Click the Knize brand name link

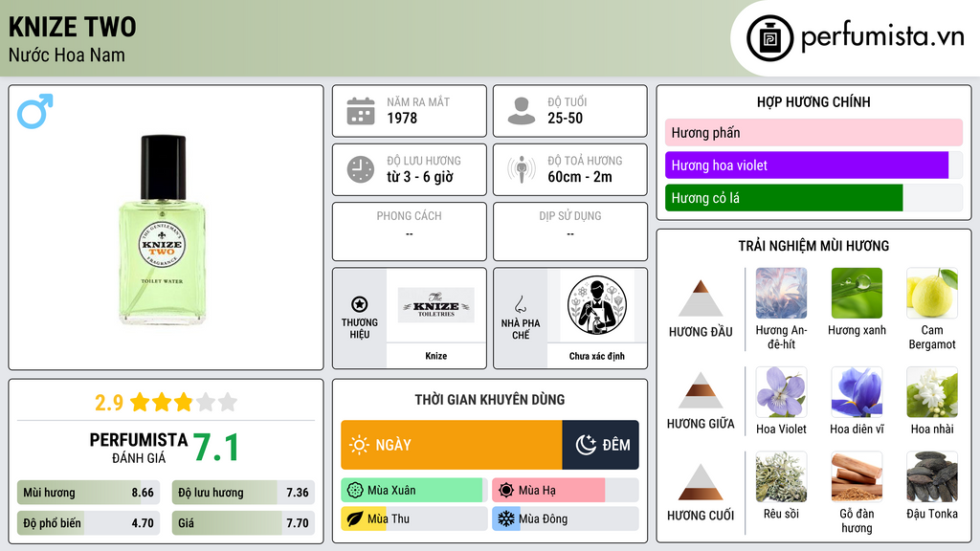tap(436, 356)
